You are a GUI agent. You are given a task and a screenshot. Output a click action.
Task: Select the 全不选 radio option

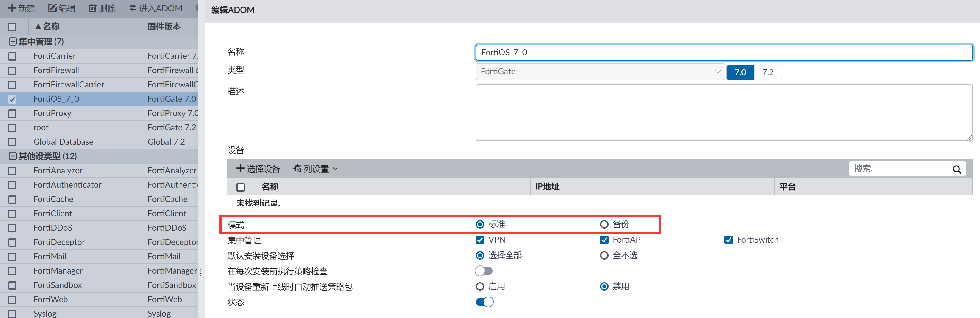coord(604,255)
